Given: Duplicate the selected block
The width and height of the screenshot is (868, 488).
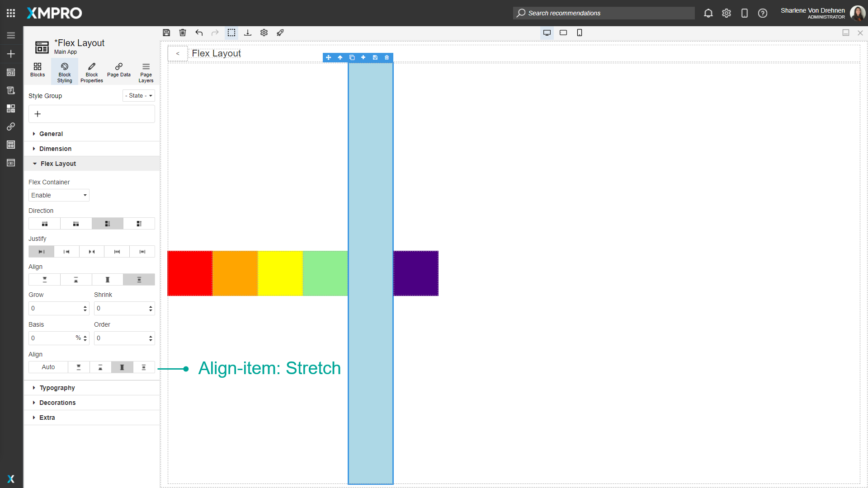Looking at the screenshot, I should pyautogui.click(x=352, y=57).
